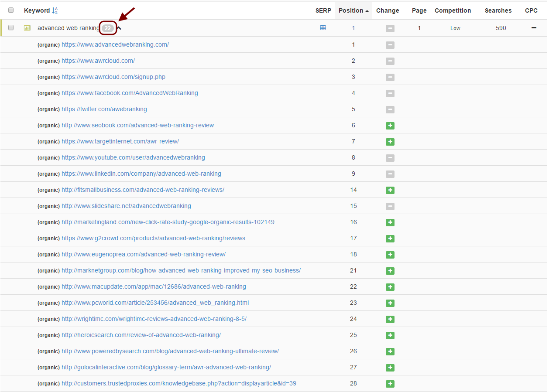Viewport: 549px width, 392px height.
Task: Open the twitter.com/awebranking link
Action: [x=104, y=109]
